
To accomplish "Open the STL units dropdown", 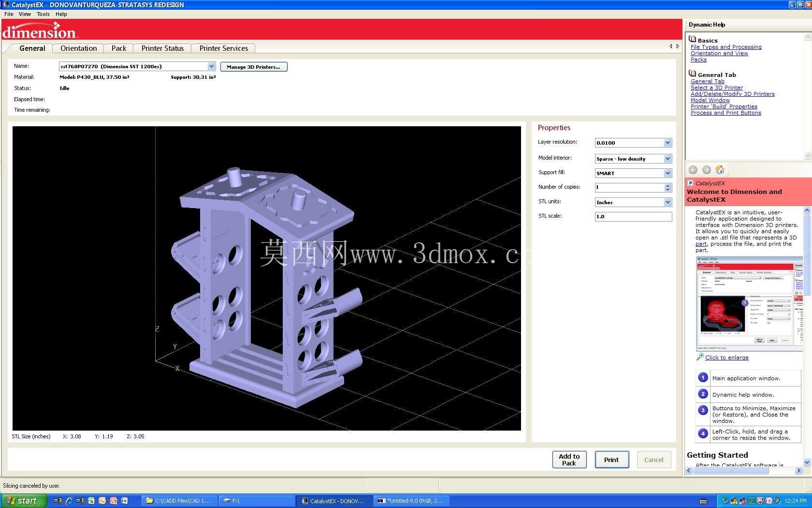I will coord(667,202).
